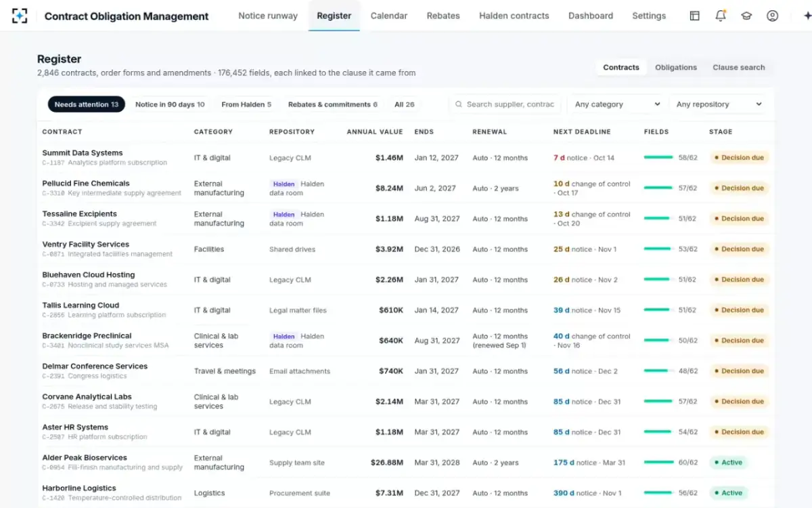Click the supplier search field
Screen dimensions: 812x508
click(x=505, y=104)
